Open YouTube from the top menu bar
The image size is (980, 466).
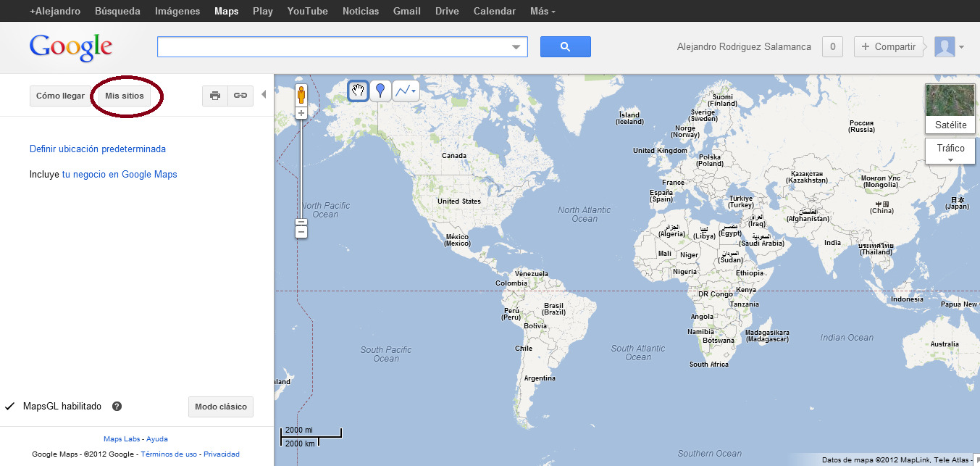click(307, 11)
